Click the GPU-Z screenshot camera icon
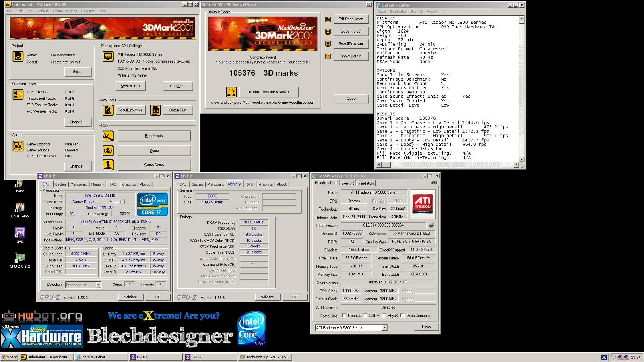 click(434, 183)
